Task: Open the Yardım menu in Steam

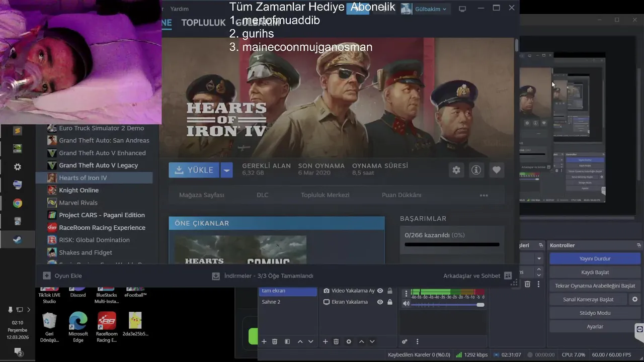Action: point(180,9)
